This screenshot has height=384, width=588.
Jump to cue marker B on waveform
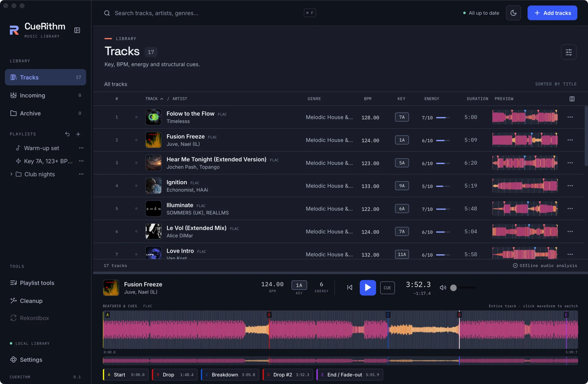pyautogui.click(x=269, y=315)
